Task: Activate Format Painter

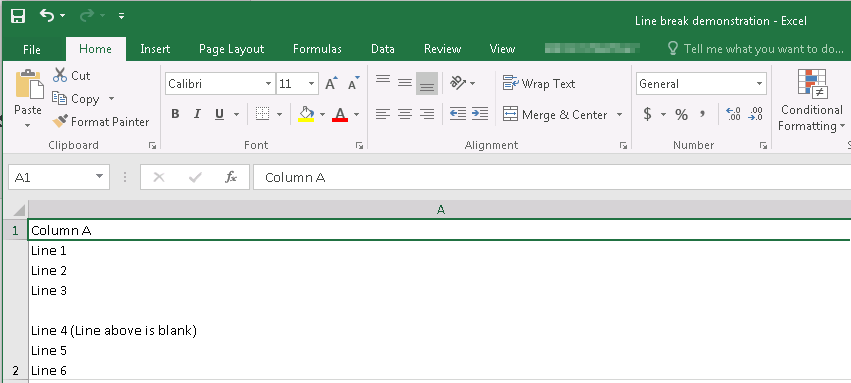Action: (100, 122)
